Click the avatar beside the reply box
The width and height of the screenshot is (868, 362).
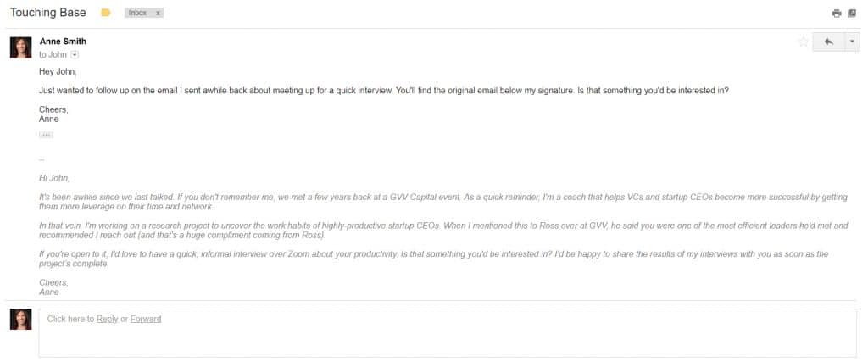tap(20, 319)
